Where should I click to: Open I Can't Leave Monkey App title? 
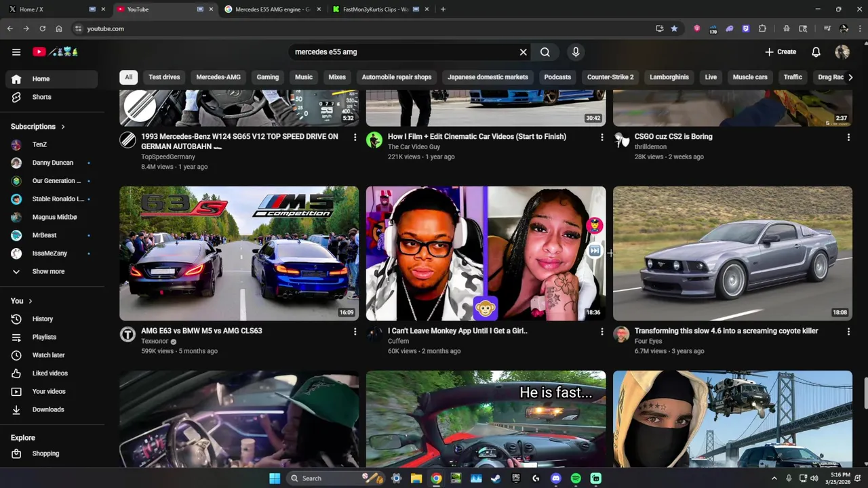coord(457,331)
